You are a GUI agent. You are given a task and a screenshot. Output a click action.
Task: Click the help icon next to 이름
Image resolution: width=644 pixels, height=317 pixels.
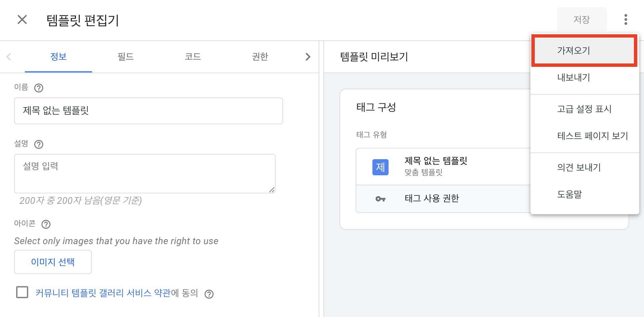(x=38, y=88)
